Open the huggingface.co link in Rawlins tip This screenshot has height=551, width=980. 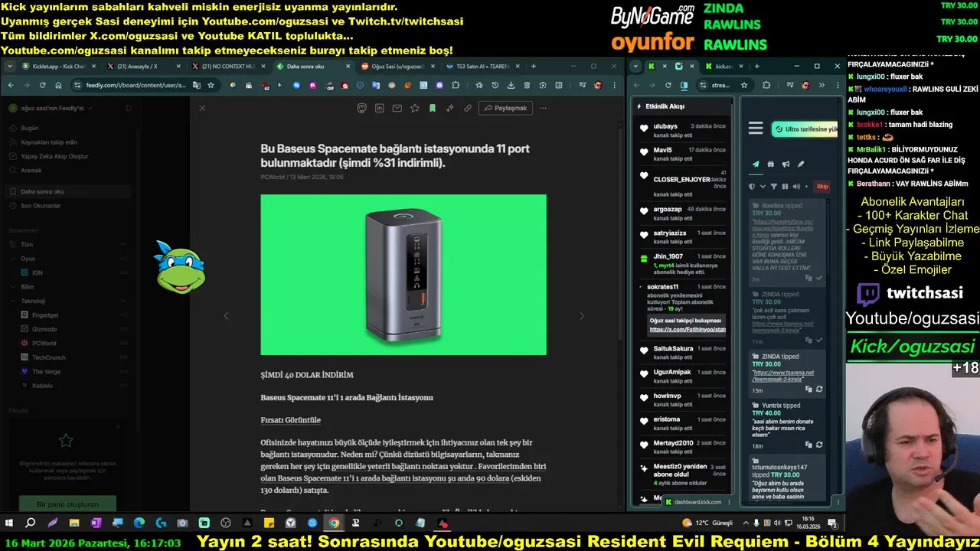(x=782, y=227)
